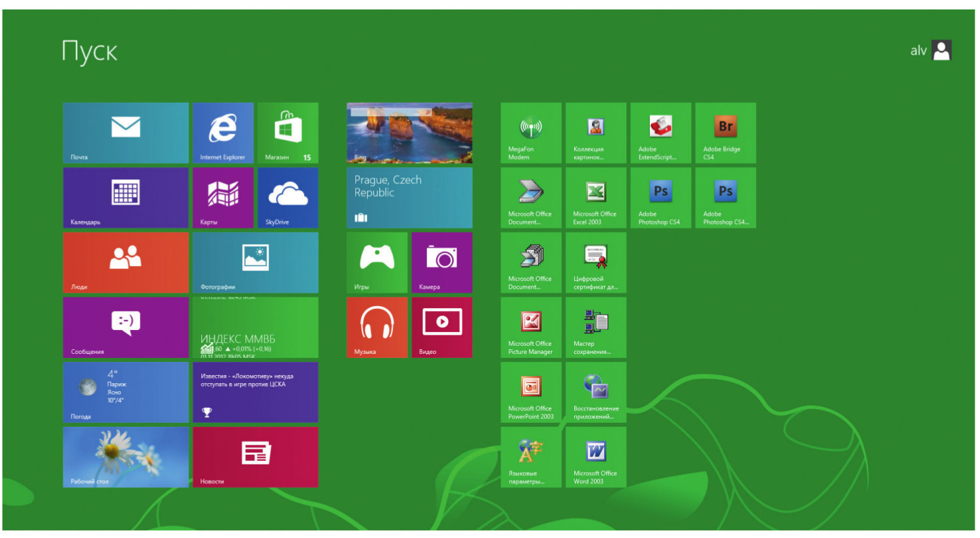
Task: Launch Internet Explorer tile
Action: point(222,133)
